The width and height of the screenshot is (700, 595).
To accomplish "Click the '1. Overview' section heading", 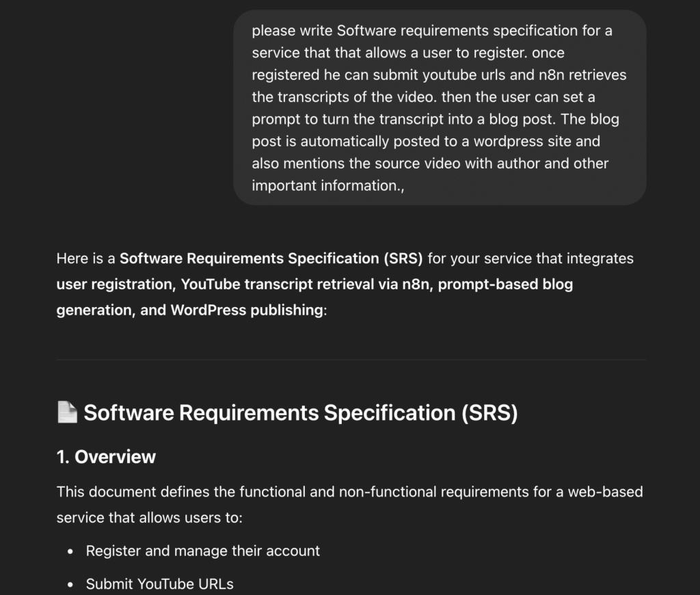I will tap(106, 457).
